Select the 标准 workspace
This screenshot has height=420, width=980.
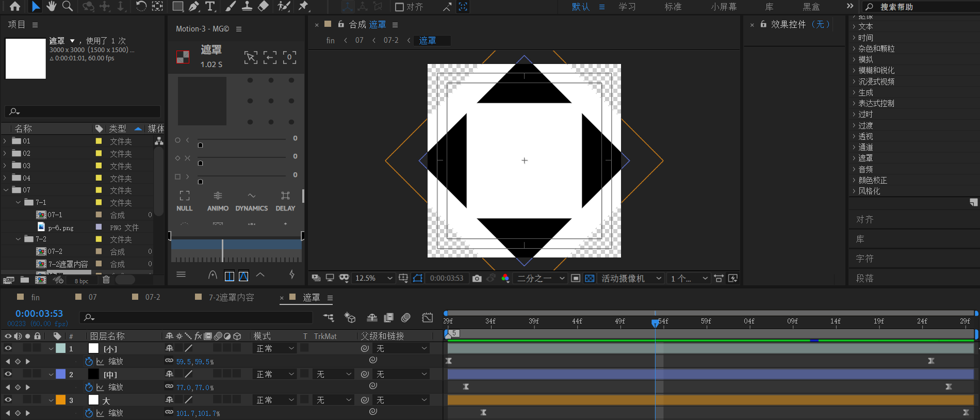click(x=673, y=7)
